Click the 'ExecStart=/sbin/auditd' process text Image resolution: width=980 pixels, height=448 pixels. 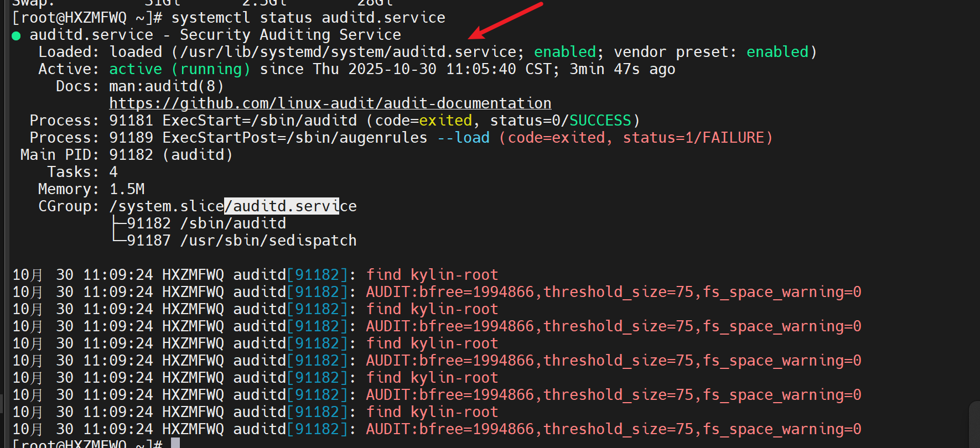(x=260, y=121)
